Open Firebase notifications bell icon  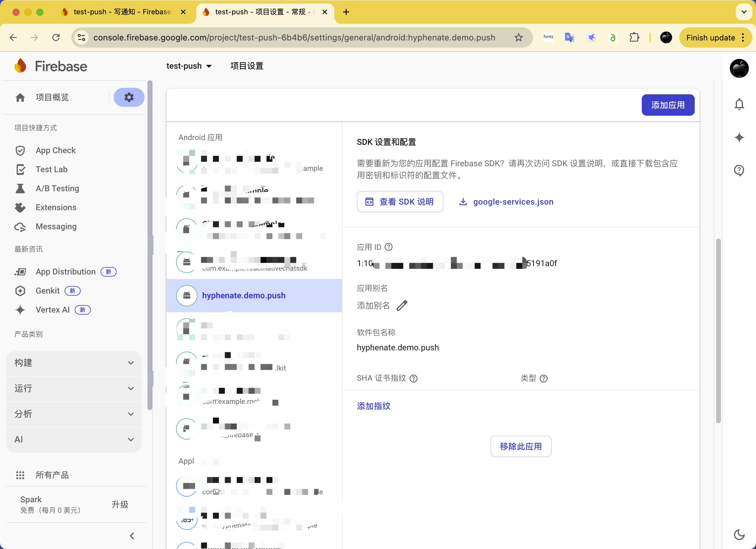pos(739,104)
